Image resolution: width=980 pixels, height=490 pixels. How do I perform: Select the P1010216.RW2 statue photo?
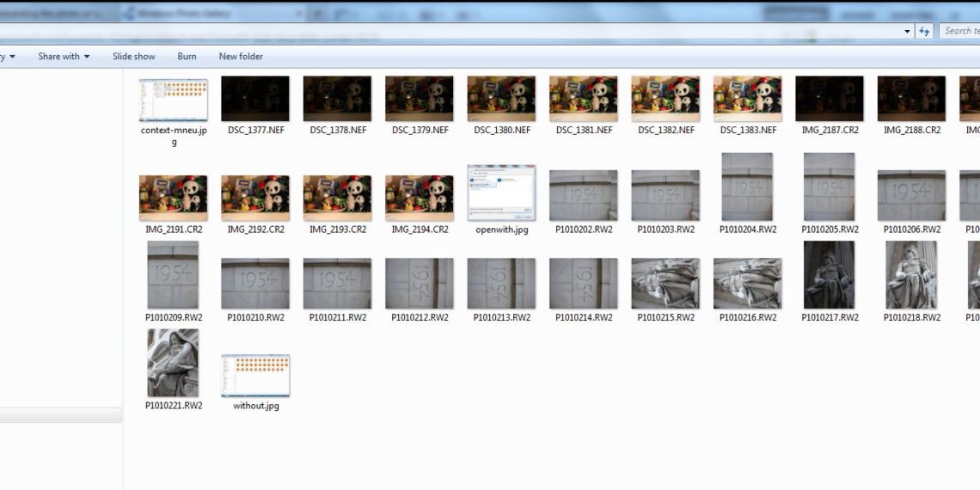pyautogui.click(x=748, y=284)
